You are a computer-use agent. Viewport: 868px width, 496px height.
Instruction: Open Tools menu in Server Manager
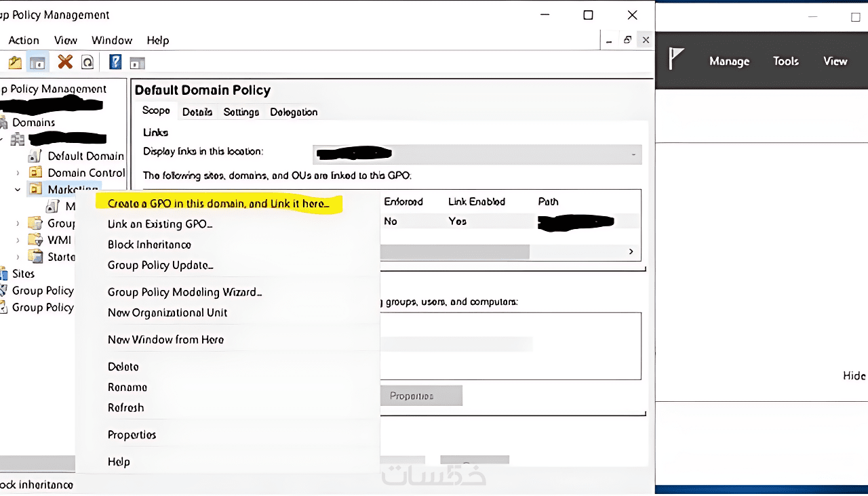click(786, 61)
